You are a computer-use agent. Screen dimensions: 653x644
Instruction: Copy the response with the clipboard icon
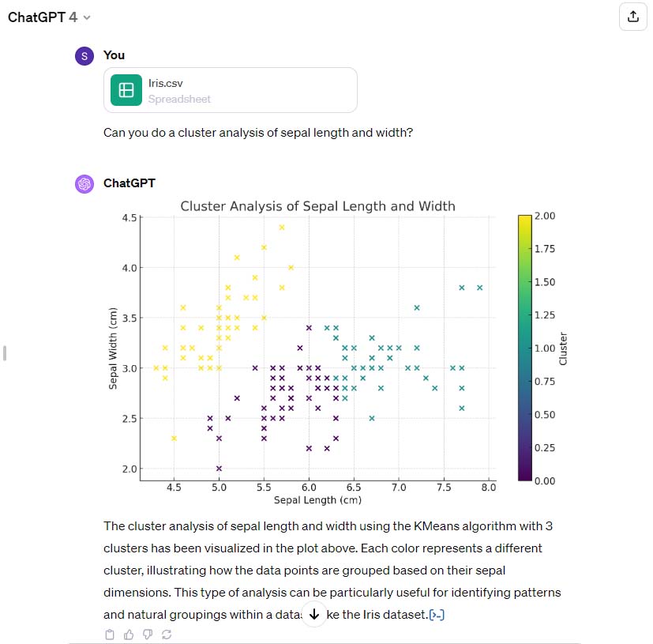(x=110, y=634)
